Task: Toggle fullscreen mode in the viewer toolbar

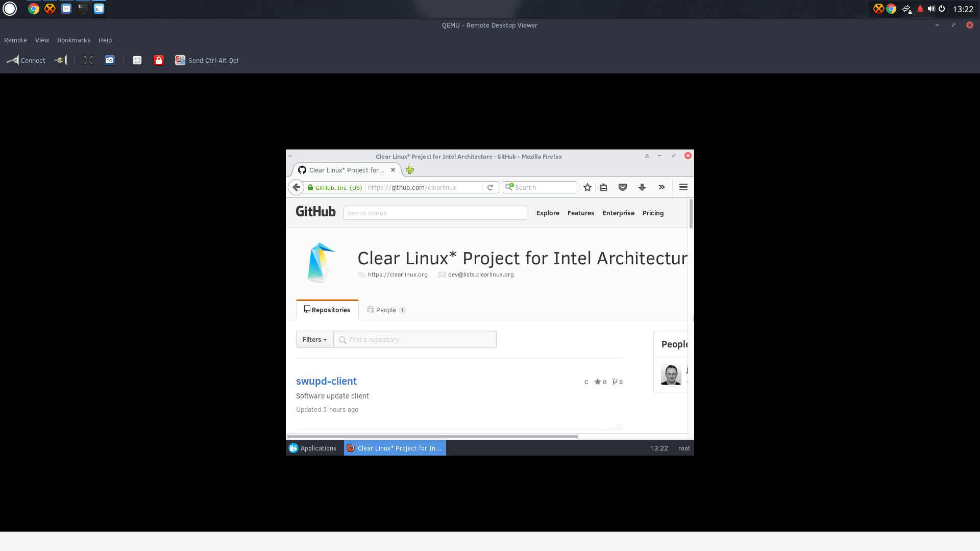Action: pos(88,60)
